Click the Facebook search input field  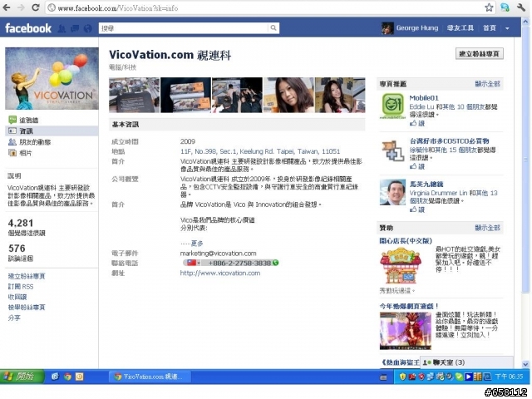(183, 28)
